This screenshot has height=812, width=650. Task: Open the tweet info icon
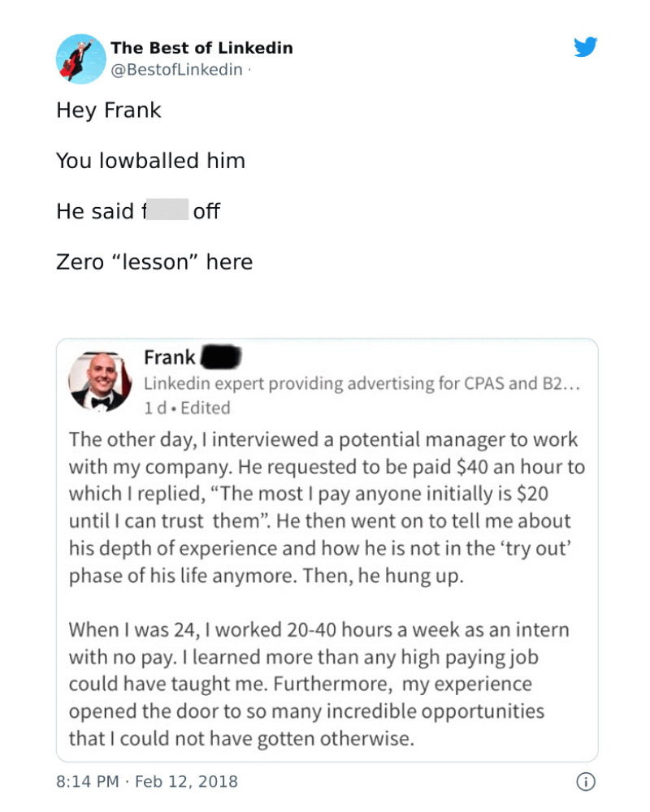[585, 782]
